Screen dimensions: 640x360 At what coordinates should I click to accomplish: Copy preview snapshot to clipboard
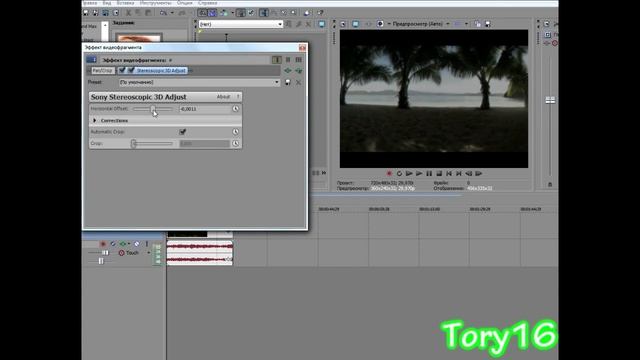coord(478,24)
